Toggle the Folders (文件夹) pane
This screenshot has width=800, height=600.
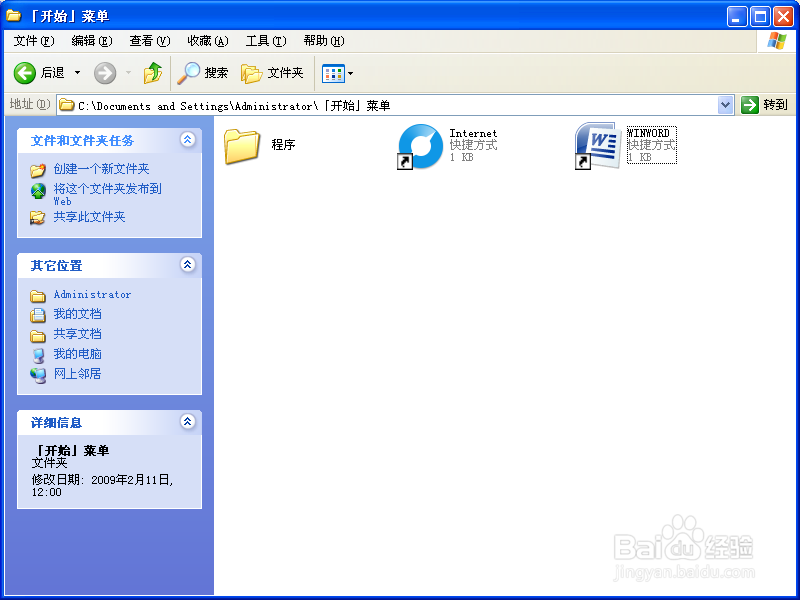coord(272,73)
